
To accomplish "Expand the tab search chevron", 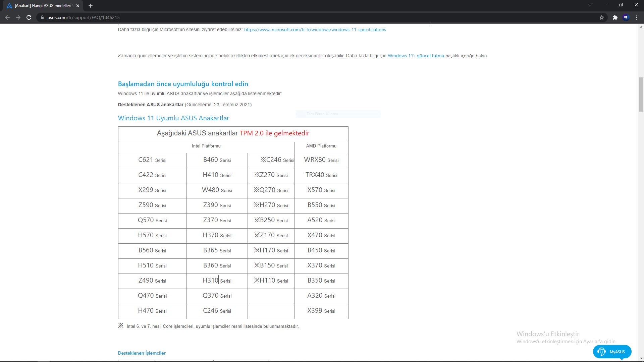I will (x=590, y=5).
